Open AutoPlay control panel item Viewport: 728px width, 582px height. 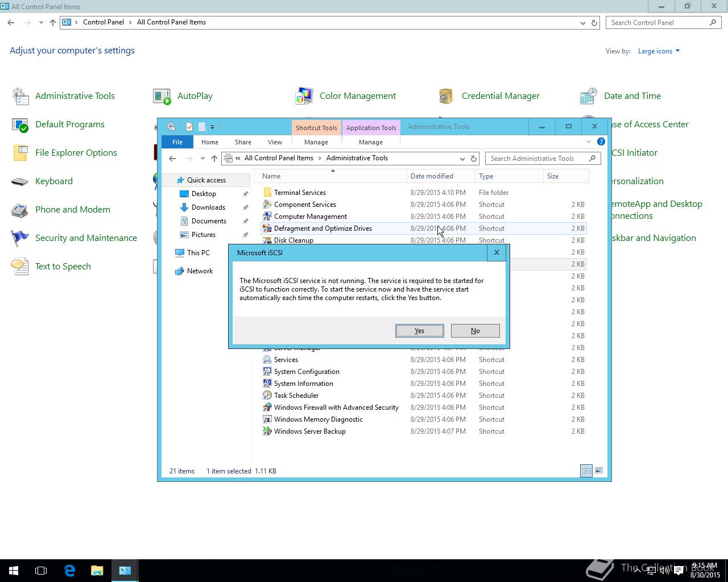[183, 96]
